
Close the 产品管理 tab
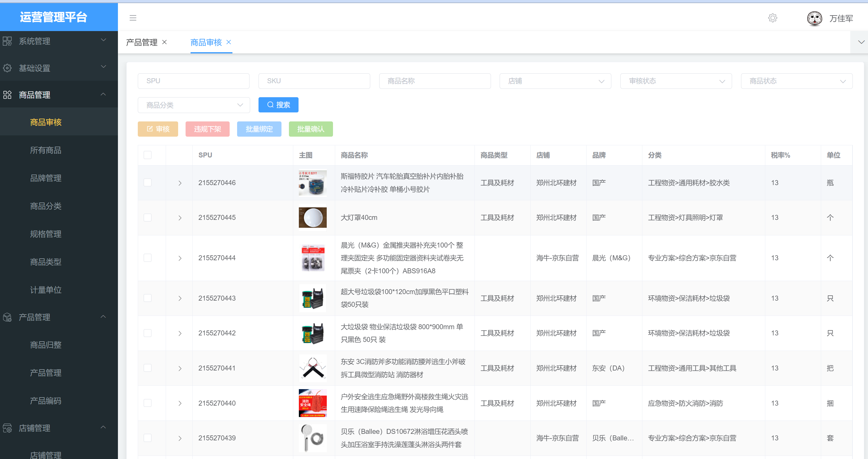tap(164, 42)
